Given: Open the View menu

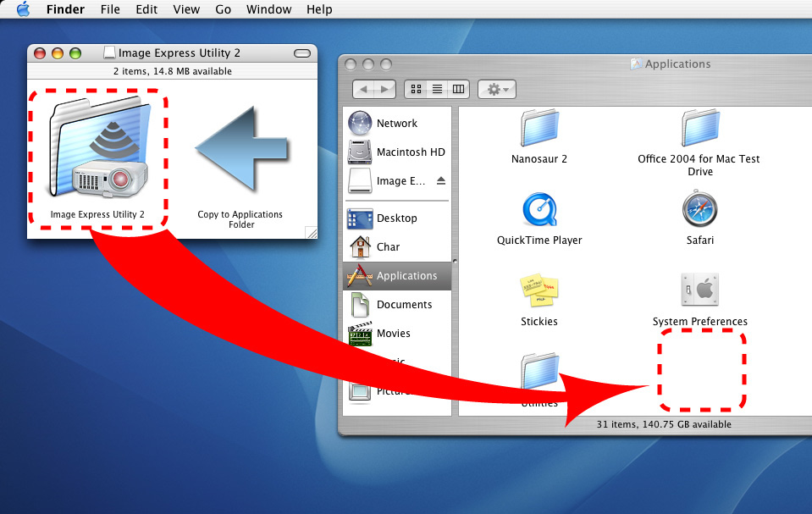Looking at the screenshot, I should click(186, 9).
